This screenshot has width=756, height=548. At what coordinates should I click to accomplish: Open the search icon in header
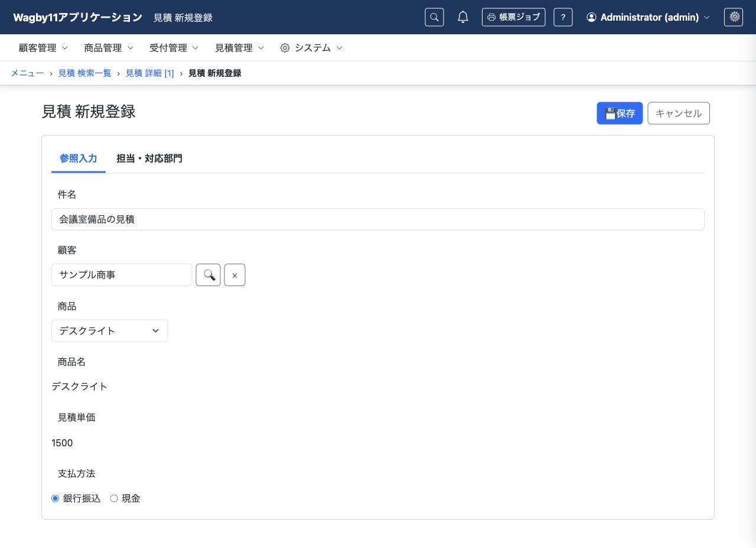tap(434, 17)
